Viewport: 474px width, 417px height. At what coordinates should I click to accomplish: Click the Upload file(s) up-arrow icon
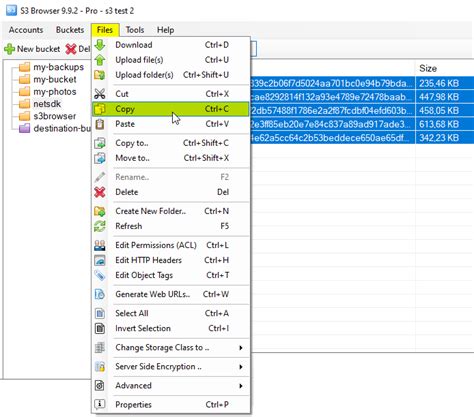pyautogui.click(x=100, y=60)
